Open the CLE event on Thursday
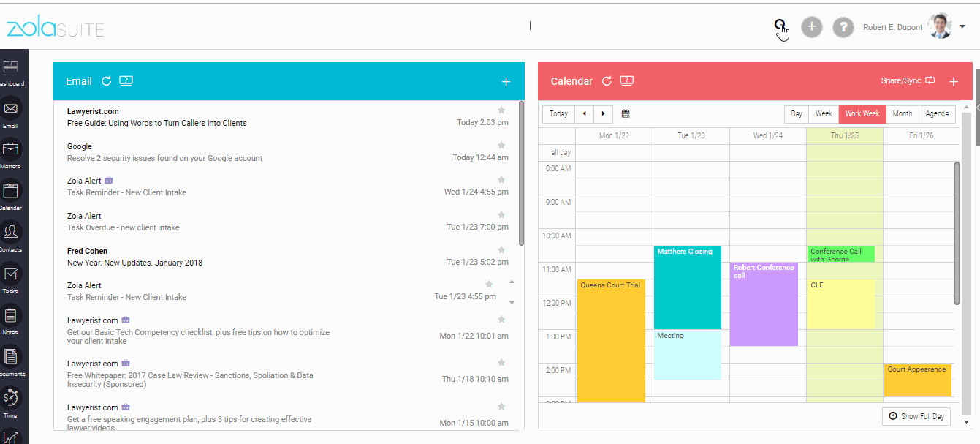Image resolution: width=980 pixels, height=444 pixels. [841, 304]
